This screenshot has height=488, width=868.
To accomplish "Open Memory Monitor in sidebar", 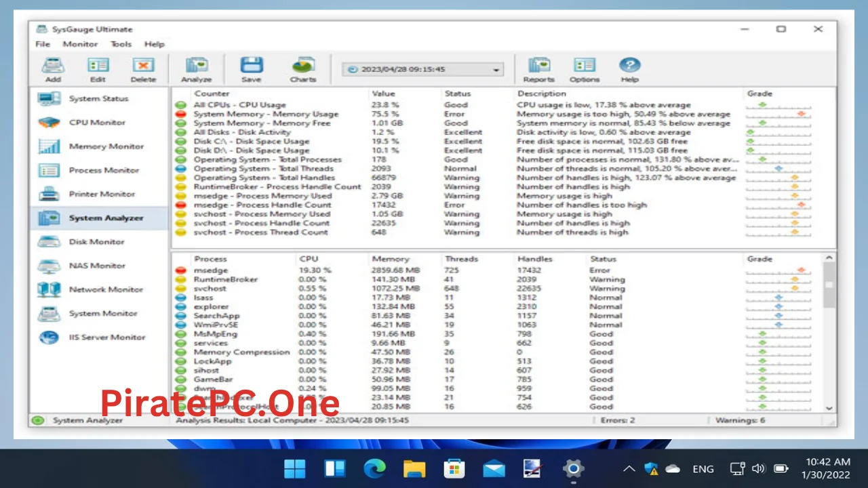I will 99,146.
